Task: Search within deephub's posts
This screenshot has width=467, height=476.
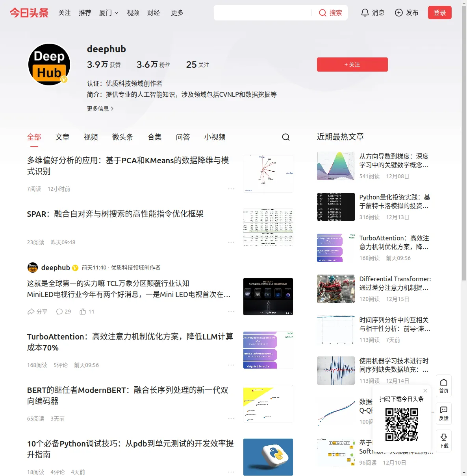Action: [x=286, y=137]
